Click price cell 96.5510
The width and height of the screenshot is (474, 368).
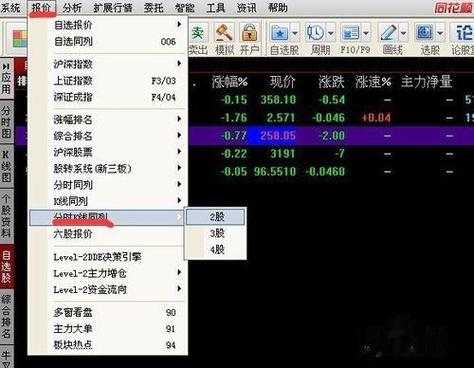click(x=275, y=172)
